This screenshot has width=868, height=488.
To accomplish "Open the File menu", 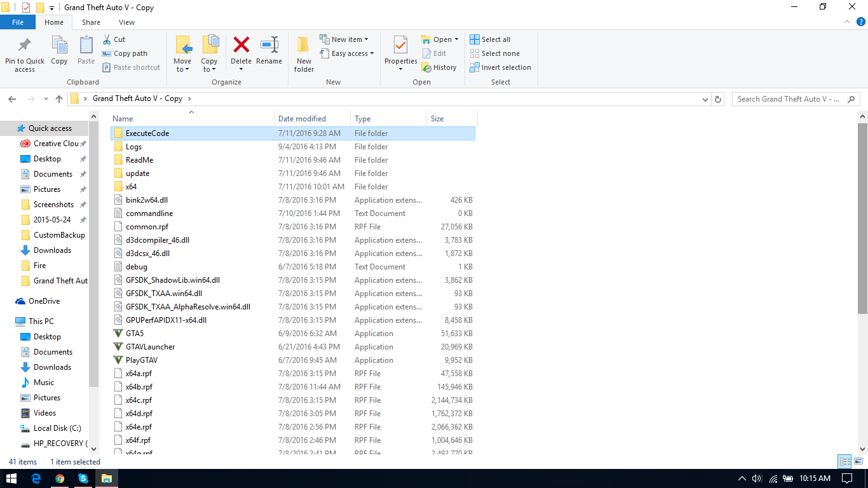I will point(18,22).
